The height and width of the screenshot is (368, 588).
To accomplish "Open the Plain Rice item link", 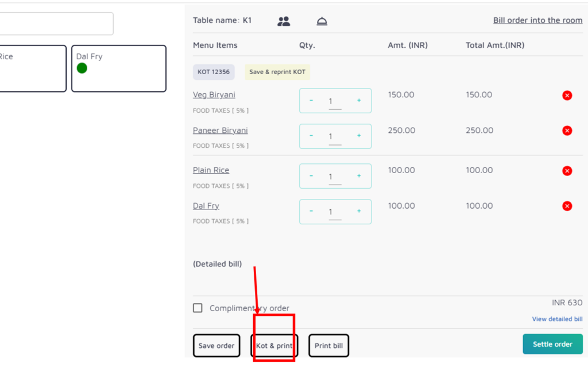I will point(211,170).
